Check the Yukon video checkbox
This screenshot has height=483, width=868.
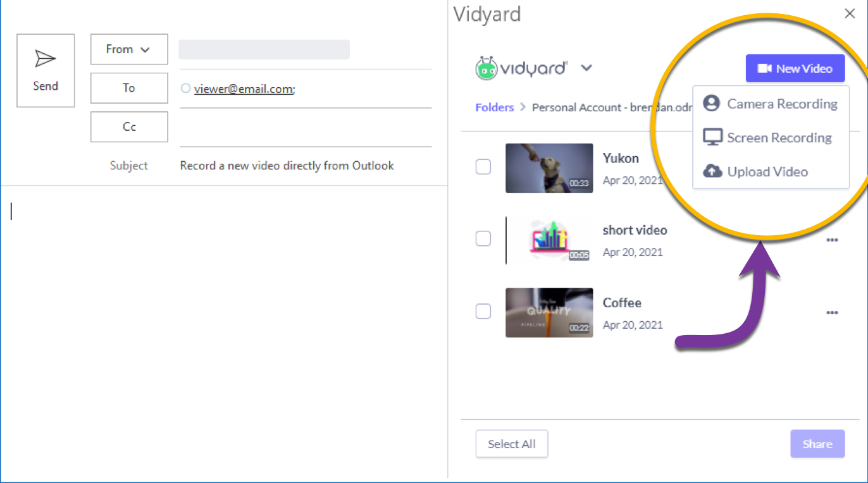pos(483,167)
